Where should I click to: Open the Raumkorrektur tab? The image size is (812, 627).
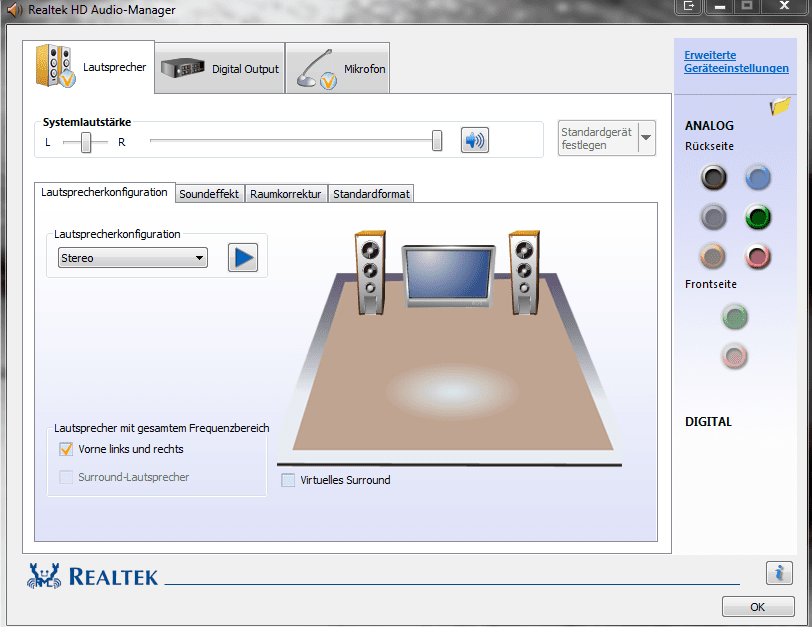point(286,194)
